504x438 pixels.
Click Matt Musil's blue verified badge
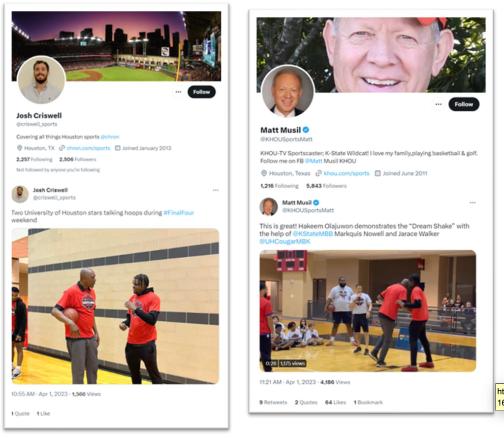pos(306,130)
